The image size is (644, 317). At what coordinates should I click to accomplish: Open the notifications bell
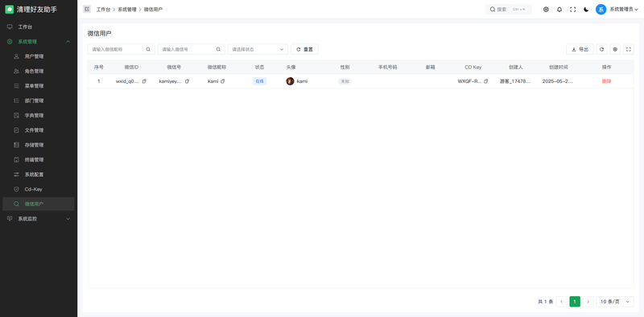[x=559, y=10]
